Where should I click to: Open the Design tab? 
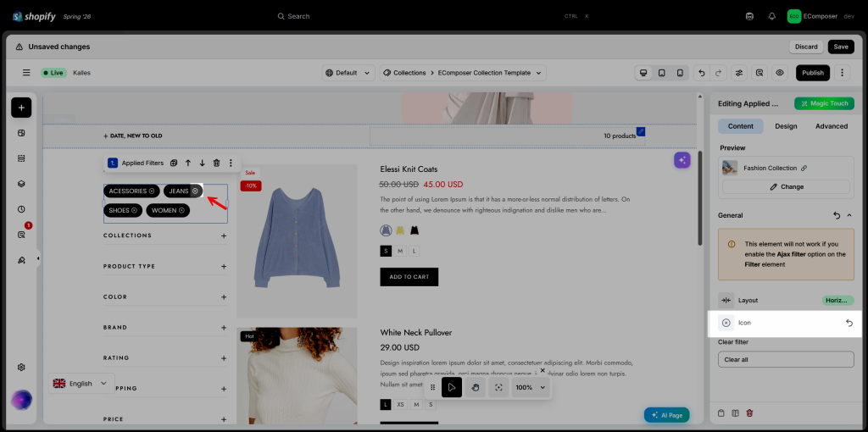[786, 126]
